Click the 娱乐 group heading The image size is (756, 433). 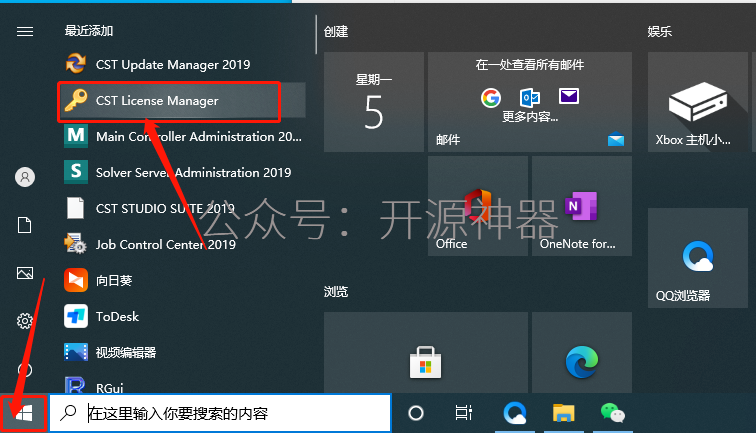click(660, 32)
